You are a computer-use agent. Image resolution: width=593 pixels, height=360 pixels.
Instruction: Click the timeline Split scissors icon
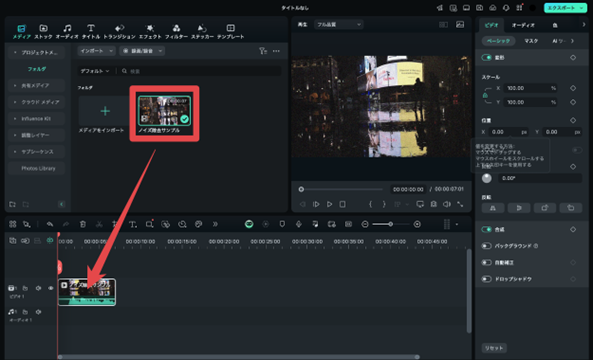(x=99, y=224)
